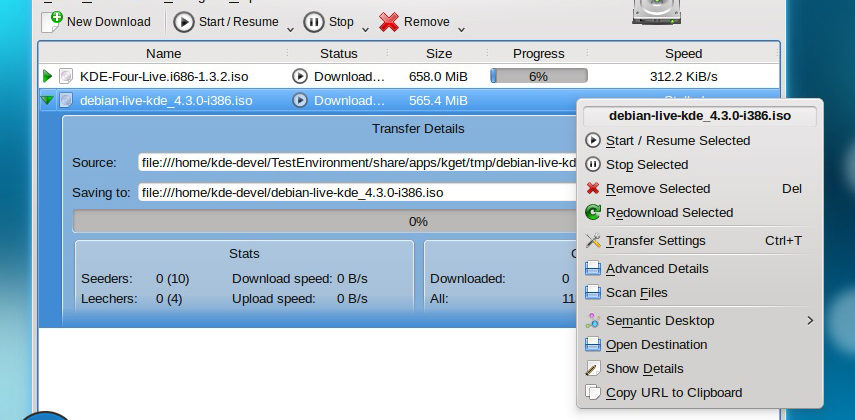Click the 565.4 MiB size cell
Screen dimensions: 855x420
coord(438,101)
